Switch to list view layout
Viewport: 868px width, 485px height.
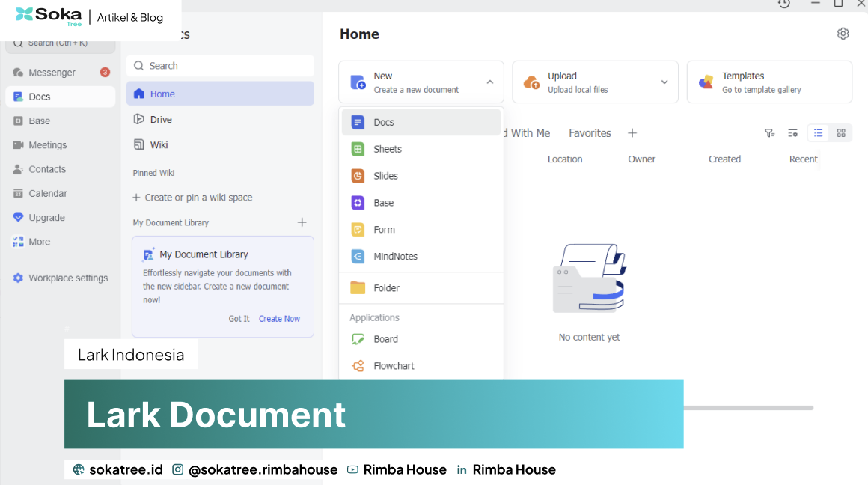[x=818, y=133]
